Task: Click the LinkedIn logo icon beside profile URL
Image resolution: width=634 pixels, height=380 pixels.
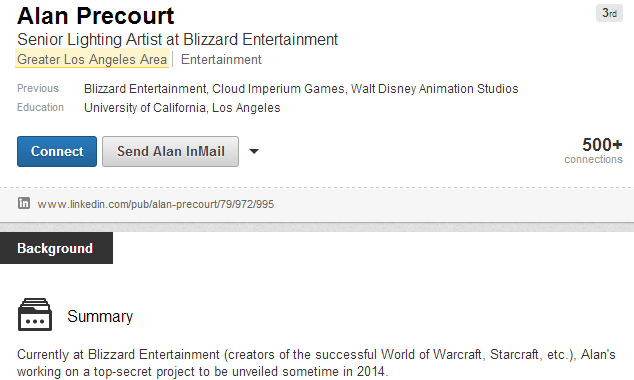Action: (x=24, y=203)
